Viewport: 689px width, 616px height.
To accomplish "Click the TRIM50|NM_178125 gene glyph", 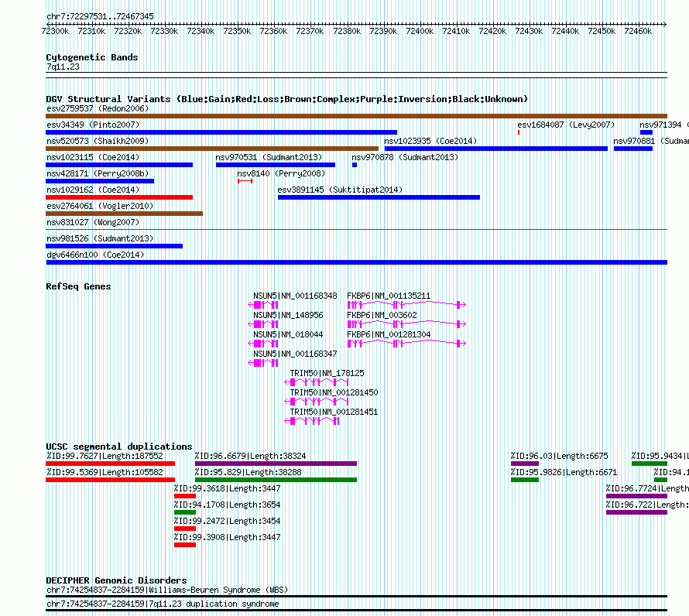I will click(317, 382).
